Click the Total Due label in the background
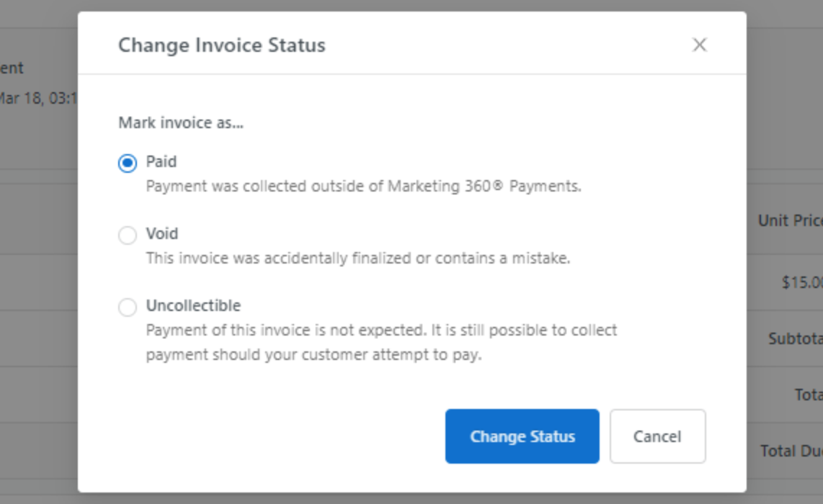The height and width of the screenshot is (504, 823). tap(791, 451)
